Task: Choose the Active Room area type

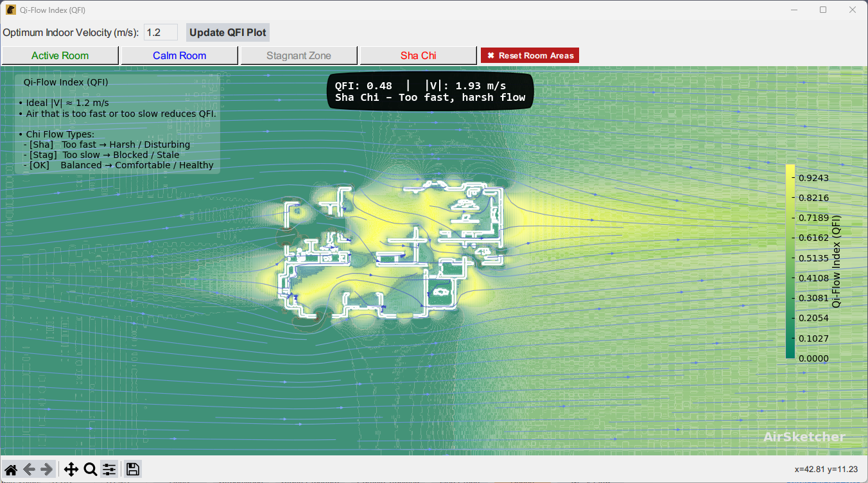Action: click(x=60, y=55)
